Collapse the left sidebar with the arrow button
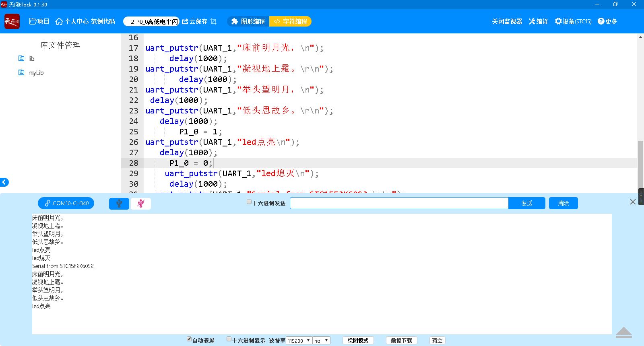The image size is (644, 346). 4,182
